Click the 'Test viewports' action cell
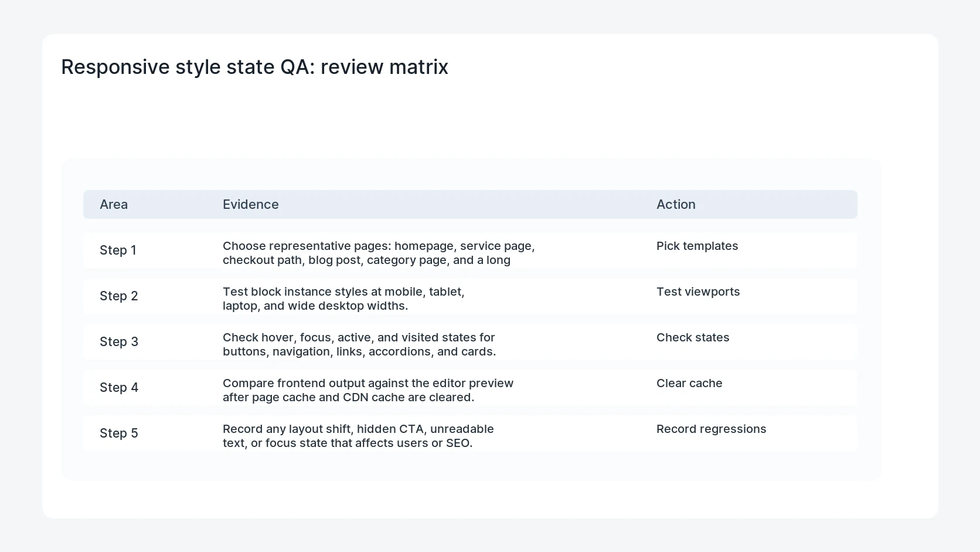Image resolution: width=980 pixels, height=552 pixels. click(698, 292)
